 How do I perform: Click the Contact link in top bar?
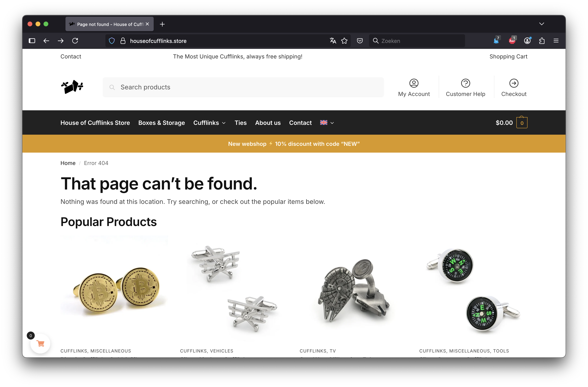tap(71, 57)
